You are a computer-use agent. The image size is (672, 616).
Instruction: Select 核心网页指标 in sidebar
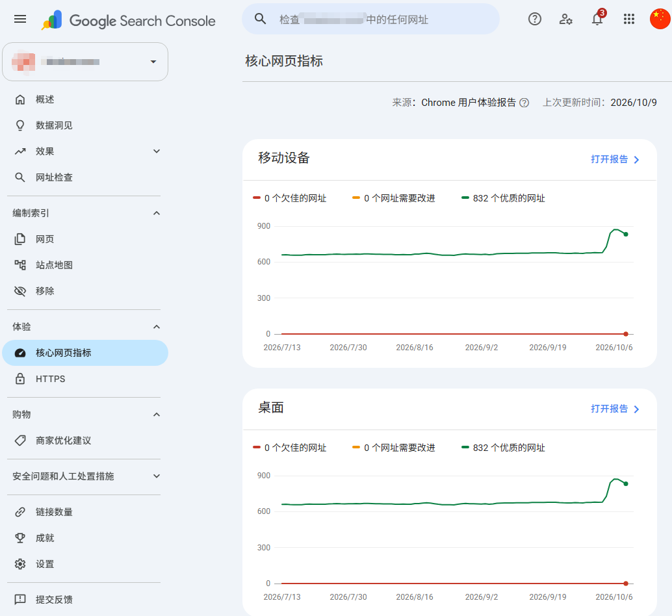point(85,353)
